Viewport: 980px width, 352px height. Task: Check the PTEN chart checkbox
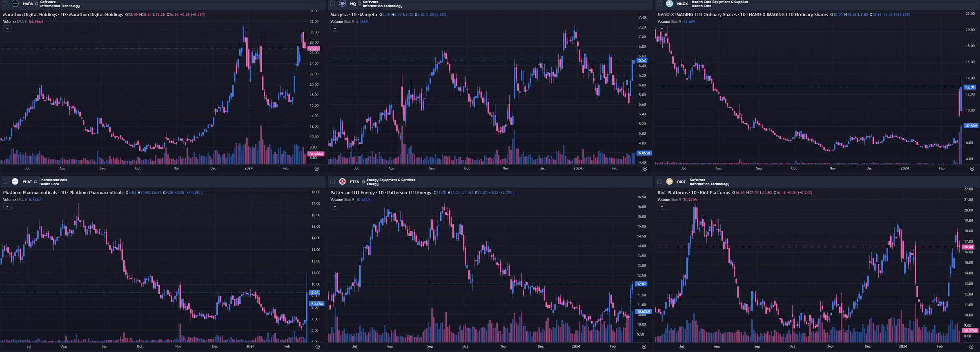coord(332,182)
